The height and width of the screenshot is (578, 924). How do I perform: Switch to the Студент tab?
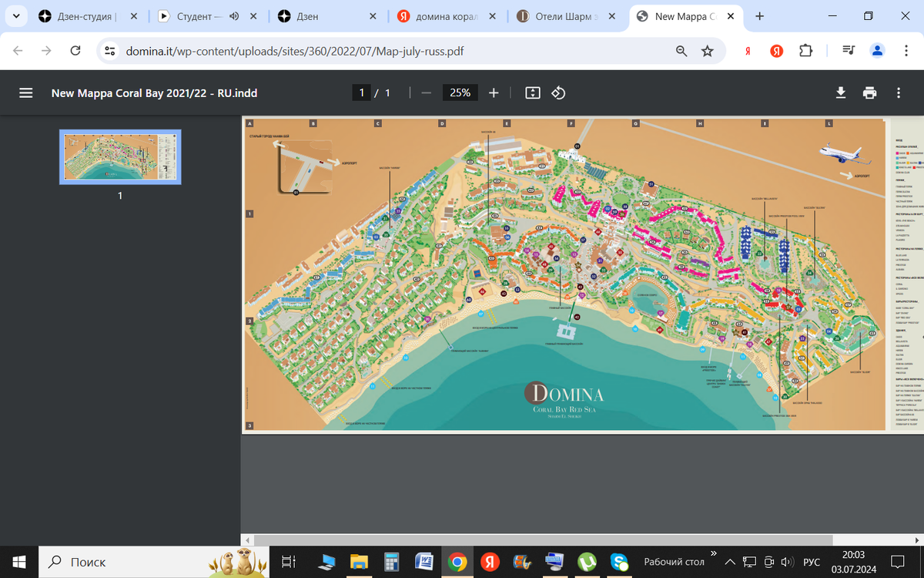pos(200,16)
